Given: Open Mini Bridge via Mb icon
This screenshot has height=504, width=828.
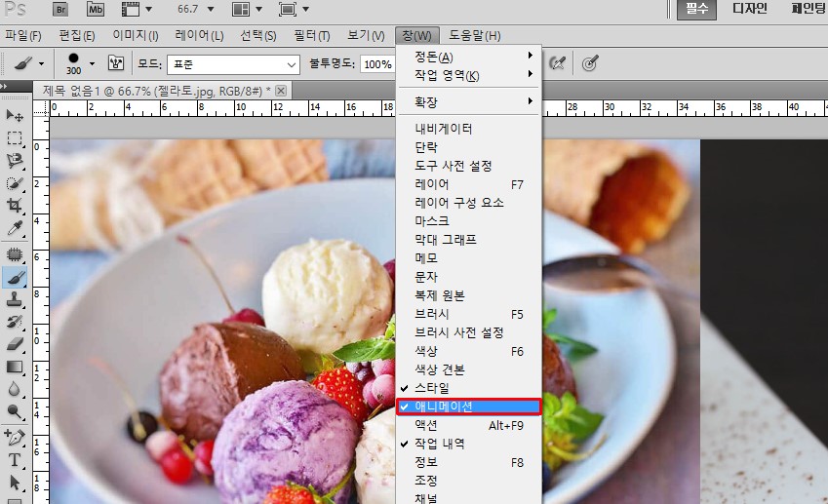Looking at the screenshot, I should pyautogui.click(x=96, y=9).
